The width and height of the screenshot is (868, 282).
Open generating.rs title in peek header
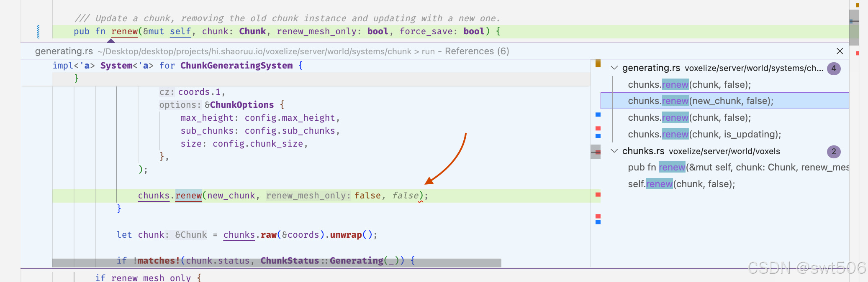pyautogui.click(x=64, y=51)
